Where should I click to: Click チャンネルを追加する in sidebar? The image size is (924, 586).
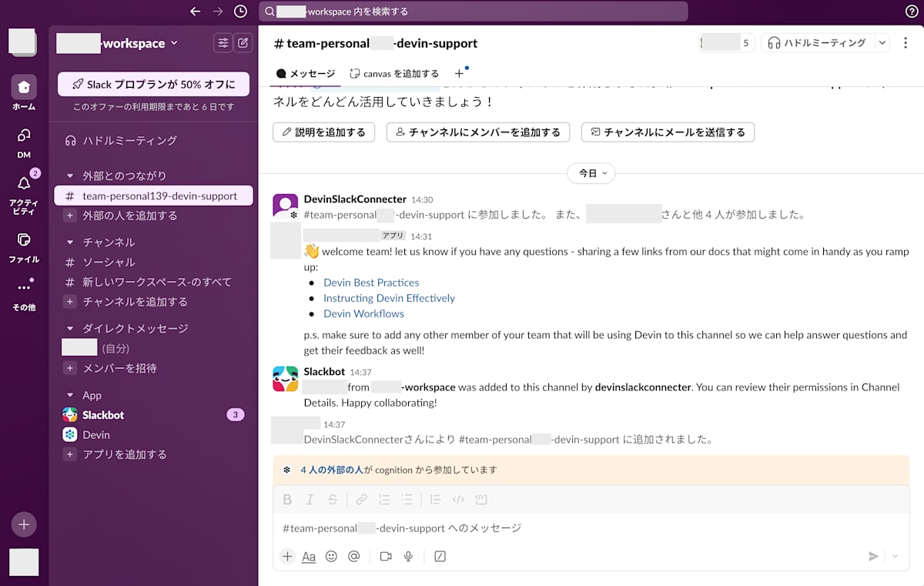[153, 302]
